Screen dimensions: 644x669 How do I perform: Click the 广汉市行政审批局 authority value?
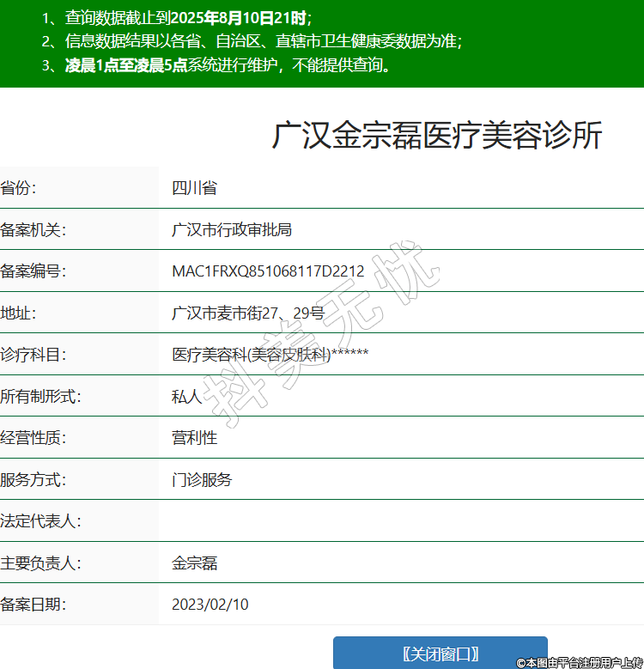pyautogui.click(x=232, y=230)
